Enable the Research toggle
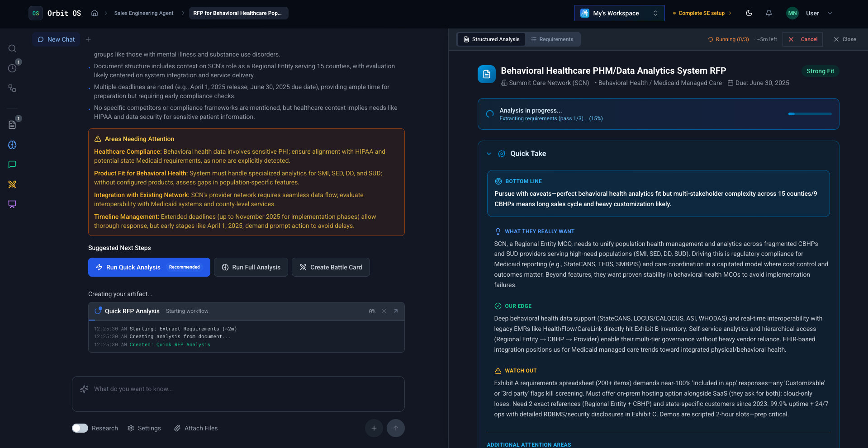This screenshot has height=448, width=868. [80, 428]
